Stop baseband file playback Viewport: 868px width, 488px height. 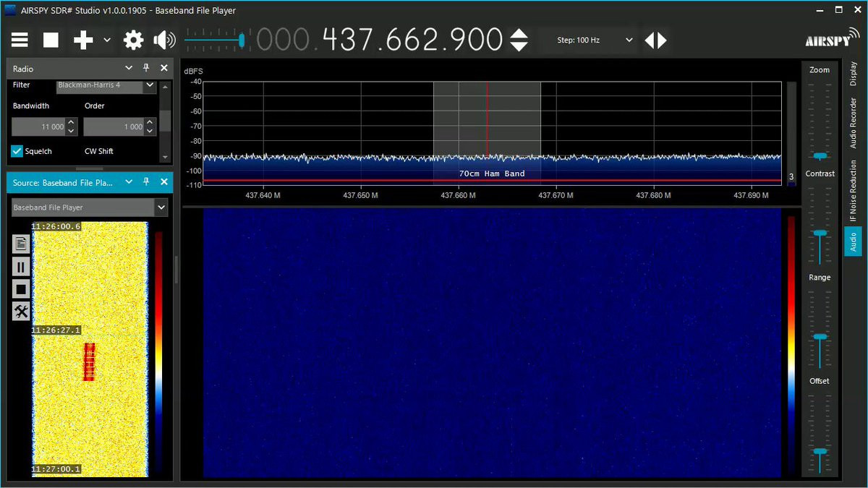pyautogui.click(x=21, y=289)
